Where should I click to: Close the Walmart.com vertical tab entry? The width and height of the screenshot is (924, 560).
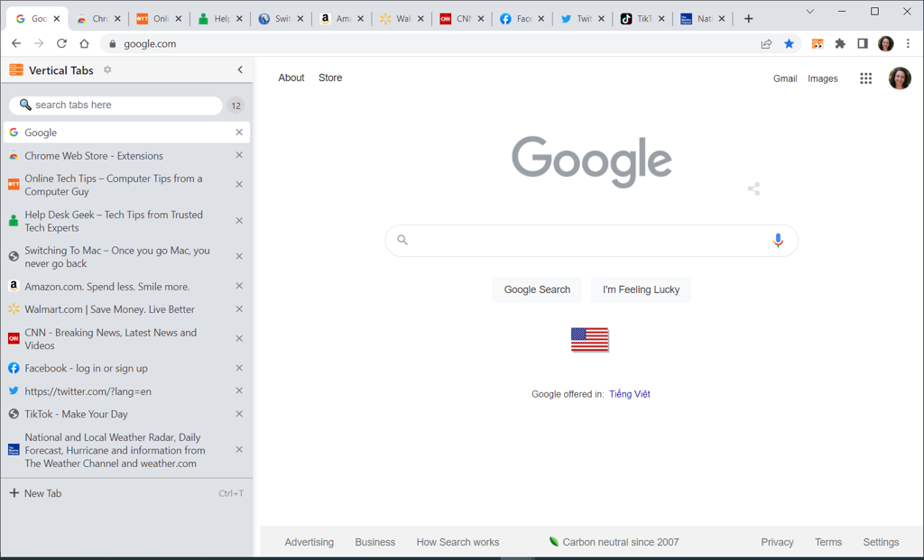pos(239,309)
